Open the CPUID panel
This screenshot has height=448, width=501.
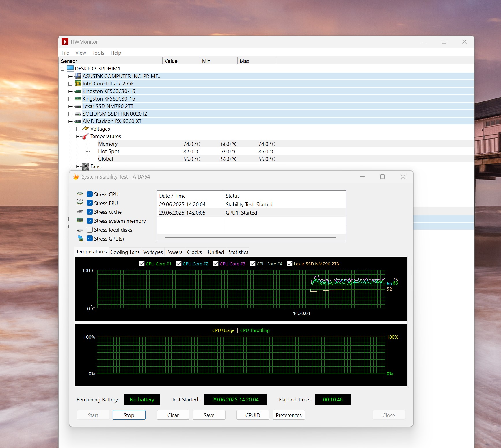coord(253,415)
